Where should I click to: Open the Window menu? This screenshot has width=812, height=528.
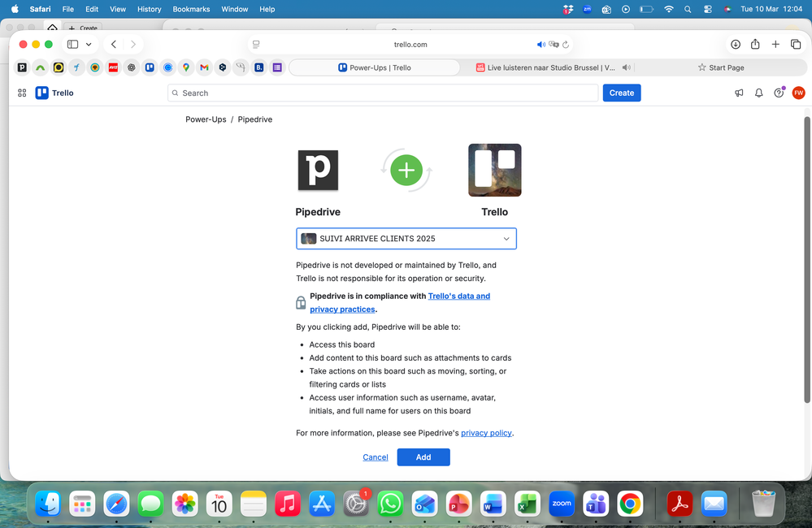click(x=235, y=9)
